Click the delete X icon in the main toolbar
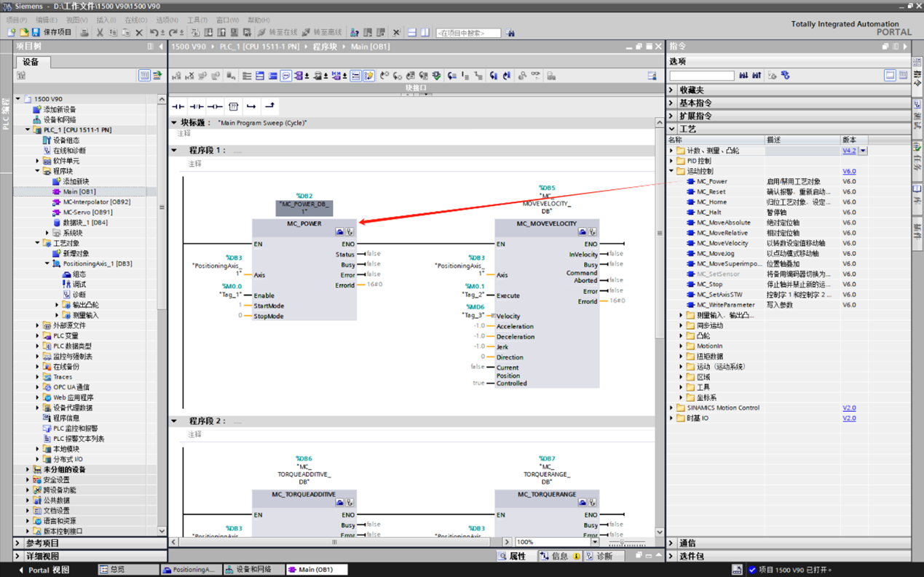The height and width of the screenshot is (577, 924). [139, 33]
